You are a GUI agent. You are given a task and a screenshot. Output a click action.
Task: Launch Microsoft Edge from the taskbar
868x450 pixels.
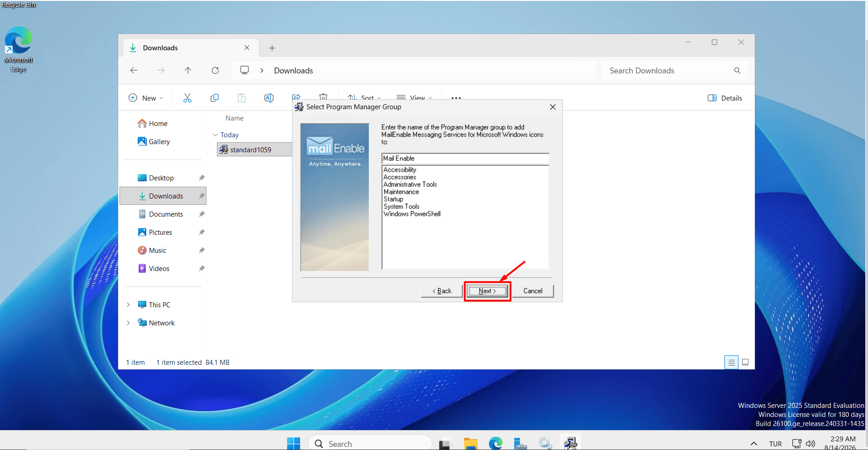click(x=495, y=444)
